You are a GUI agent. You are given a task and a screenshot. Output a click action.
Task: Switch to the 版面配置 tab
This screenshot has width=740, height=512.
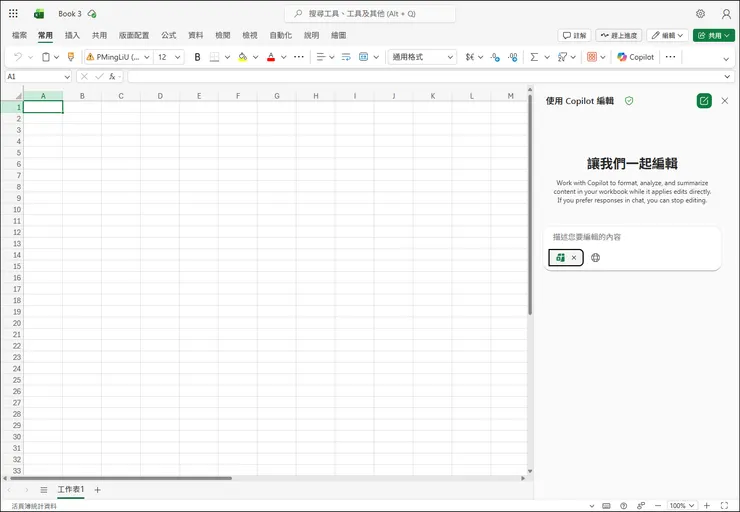click(x=134, y=35)
